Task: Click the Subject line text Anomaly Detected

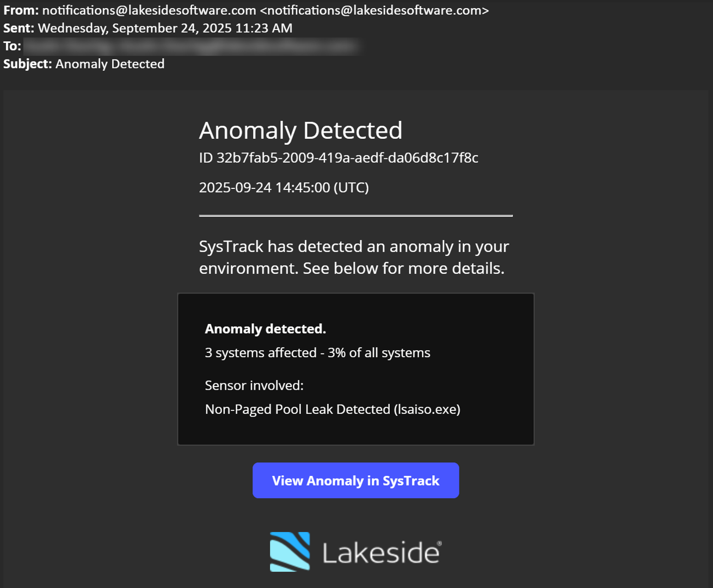Action: pyautogui.click(x=110, y=64)
